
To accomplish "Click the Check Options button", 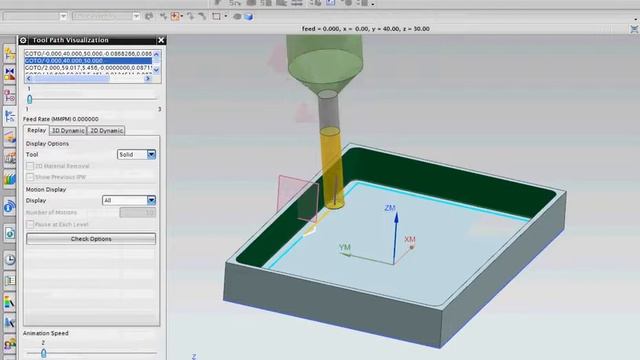I will 91,239.
